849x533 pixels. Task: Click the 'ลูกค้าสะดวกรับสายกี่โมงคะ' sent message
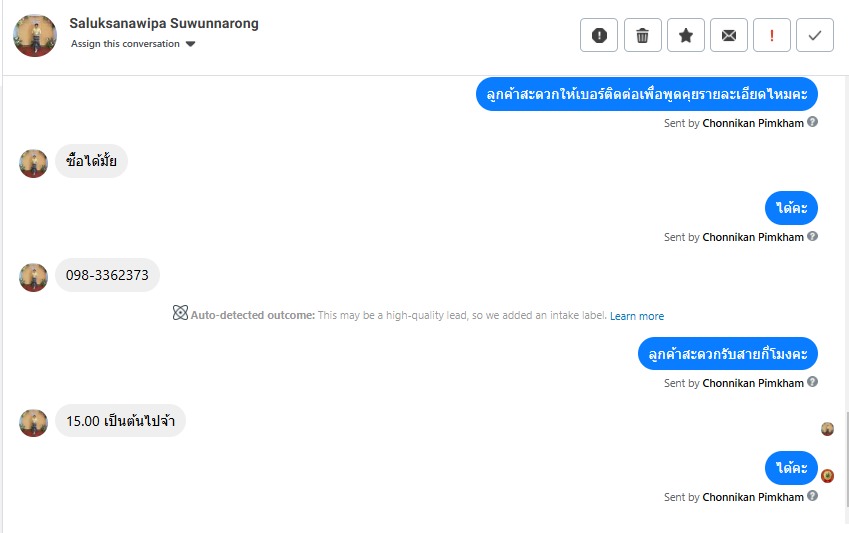tap(728, 354)
